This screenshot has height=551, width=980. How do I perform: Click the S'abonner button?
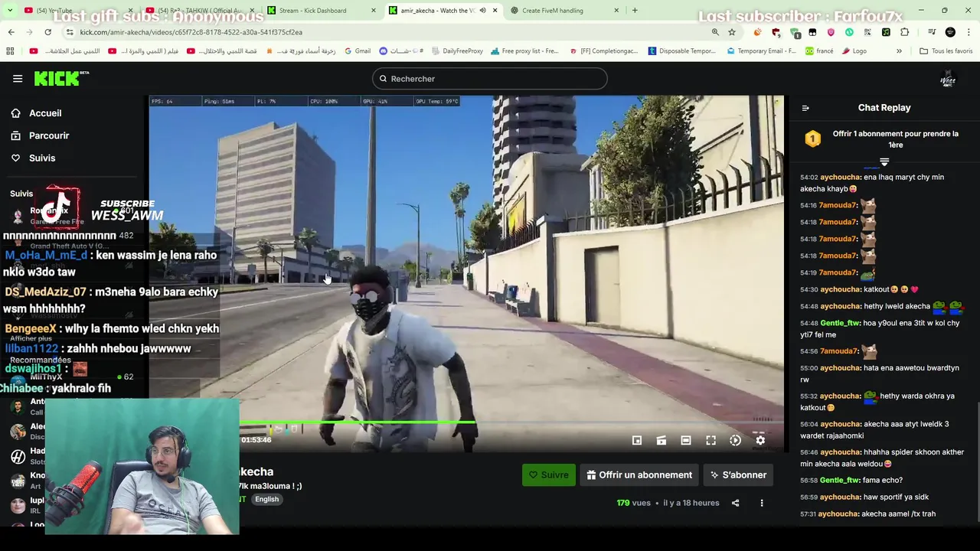[738, 474]
